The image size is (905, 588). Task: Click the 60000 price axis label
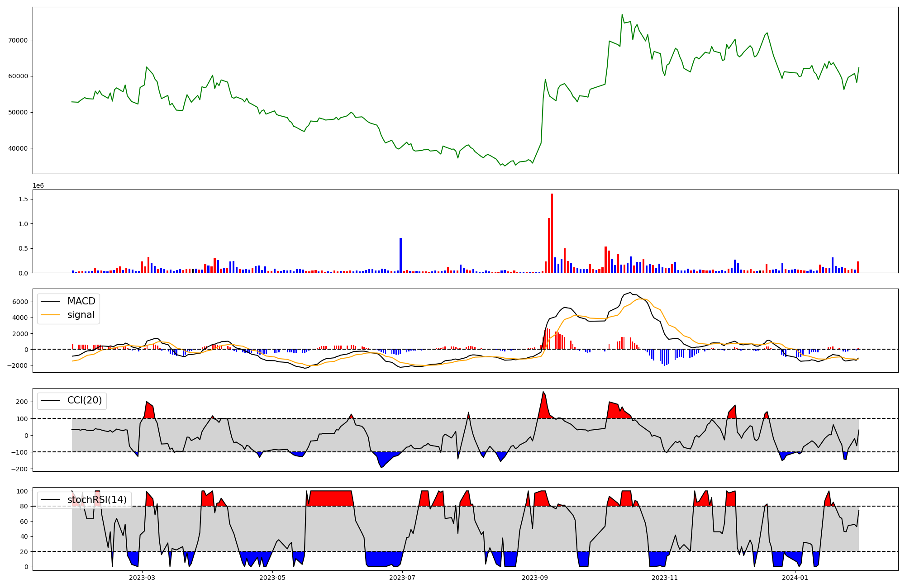click(x=18, y=76)
